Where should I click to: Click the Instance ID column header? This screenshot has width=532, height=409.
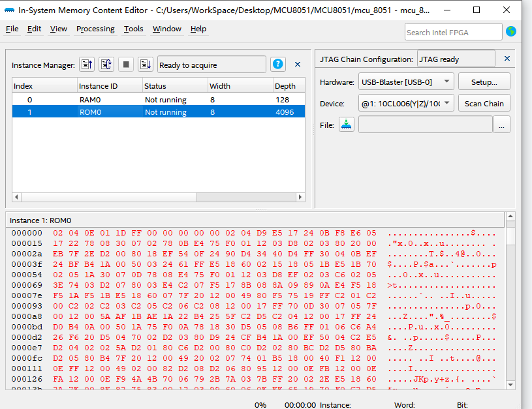(110, 86)
